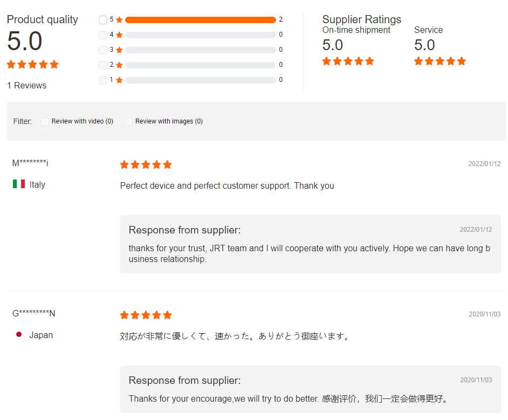Screen dimensions: 508x420
Task: Click the '1 Reviews' count text
Action: pos(27,86)
